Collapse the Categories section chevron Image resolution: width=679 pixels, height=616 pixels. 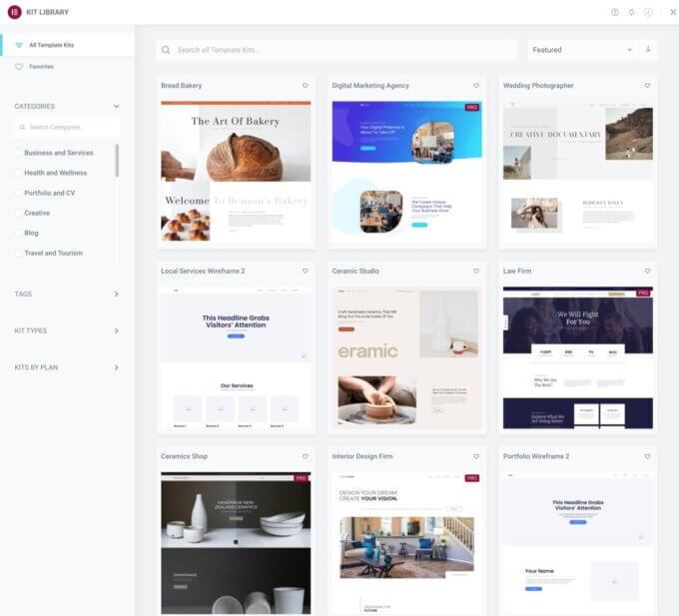[116, 107]
